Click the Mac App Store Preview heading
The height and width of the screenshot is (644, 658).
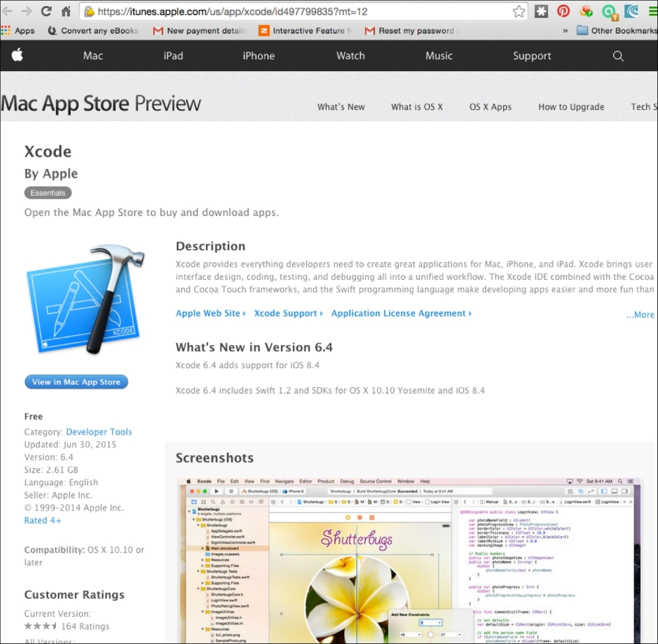coord(101,103)
